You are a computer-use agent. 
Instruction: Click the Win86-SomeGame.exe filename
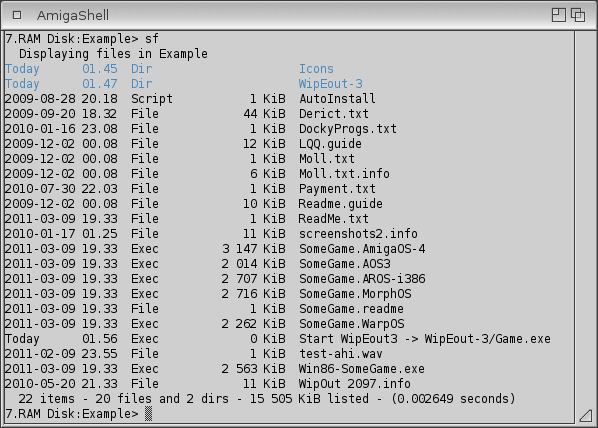point(362,369)
